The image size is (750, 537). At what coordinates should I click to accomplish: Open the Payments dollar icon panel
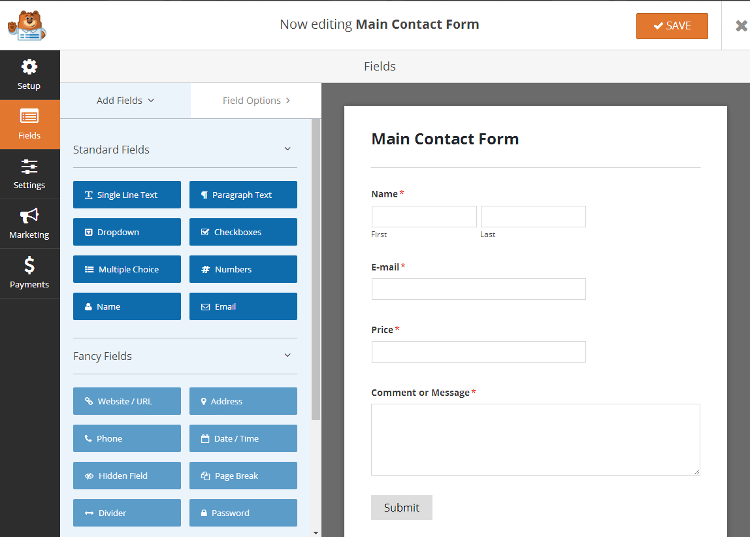[x=29, y=273]
